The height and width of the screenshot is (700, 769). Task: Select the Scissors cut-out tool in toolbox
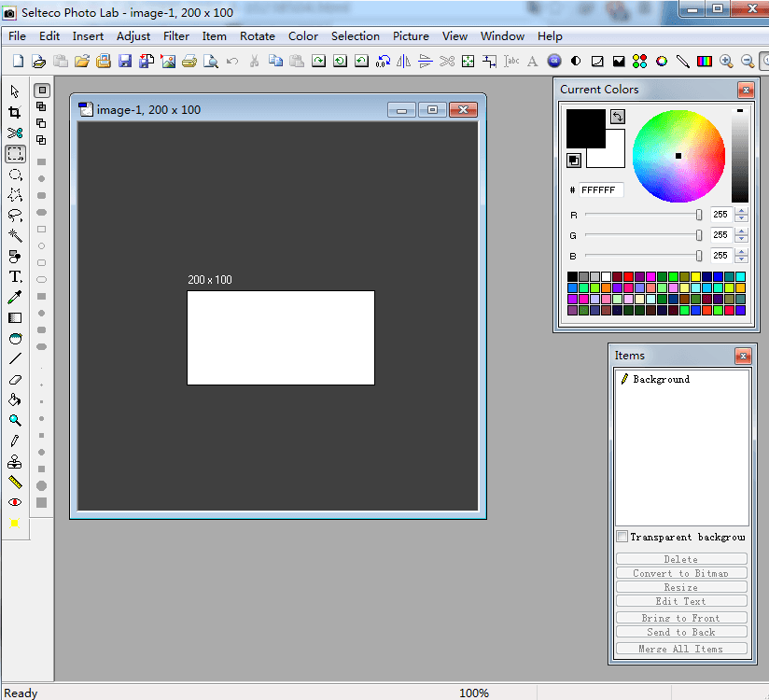pos(15,133)
